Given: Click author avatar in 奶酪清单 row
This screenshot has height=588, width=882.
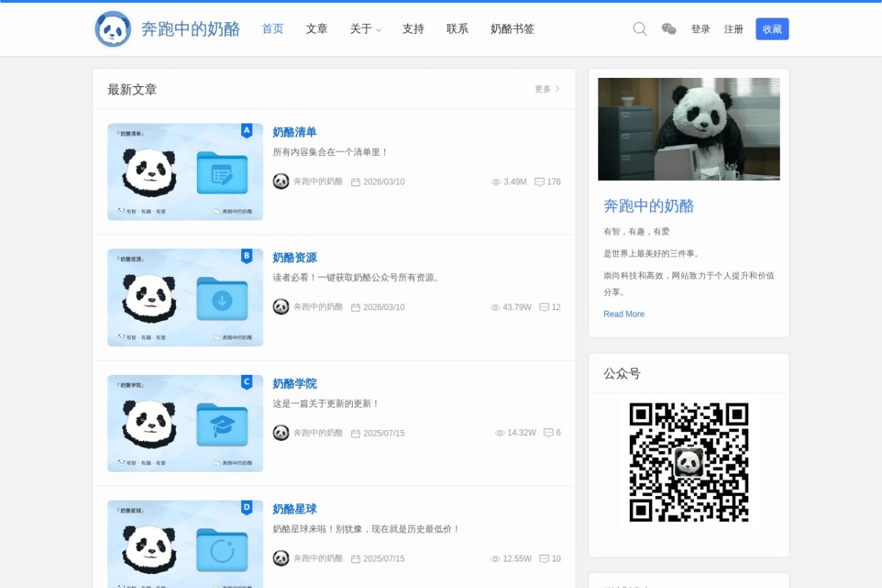Looking at the screenshot, I should pos(281,182).
